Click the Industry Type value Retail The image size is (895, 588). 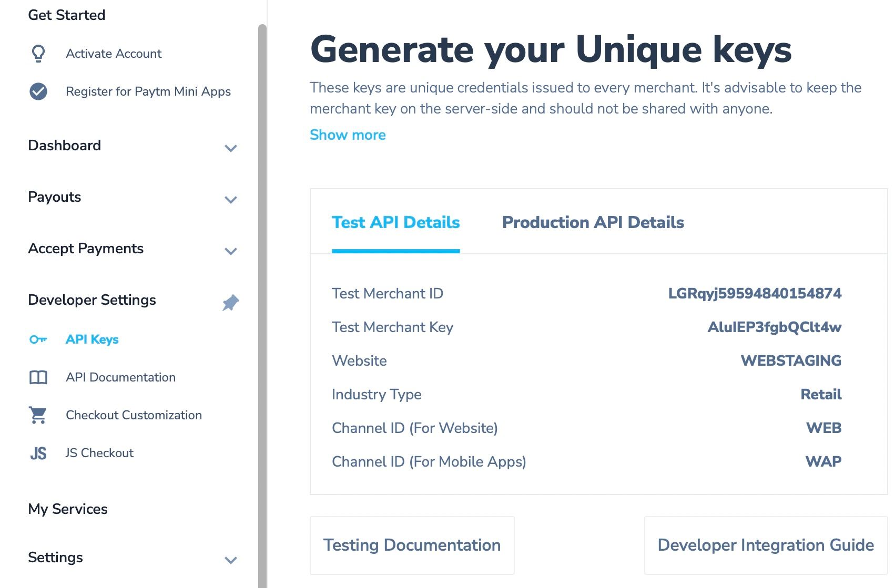pos(821,394)
